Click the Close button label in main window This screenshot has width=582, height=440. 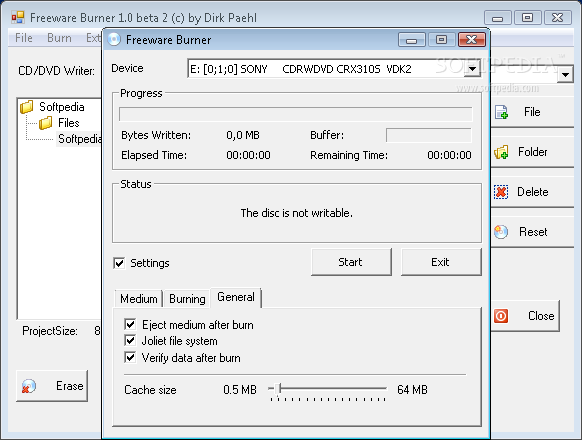(x=541, y=316)
